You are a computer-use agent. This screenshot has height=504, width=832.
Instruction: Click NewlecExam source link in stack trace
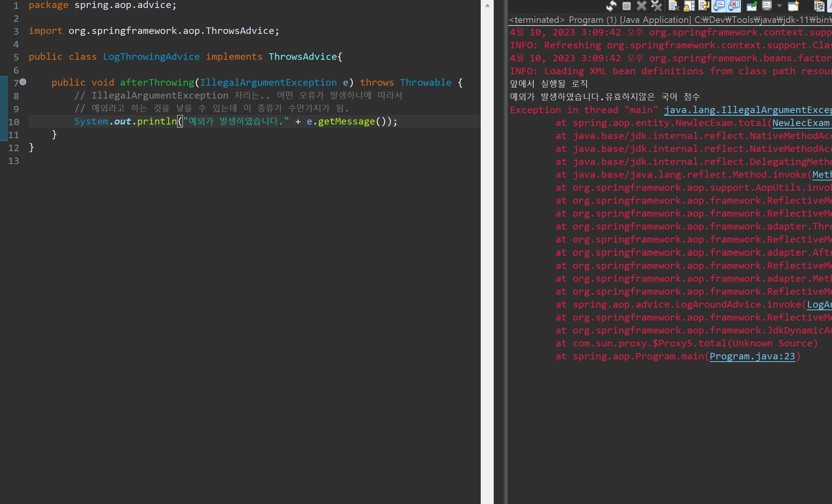(x=800, y=123)
